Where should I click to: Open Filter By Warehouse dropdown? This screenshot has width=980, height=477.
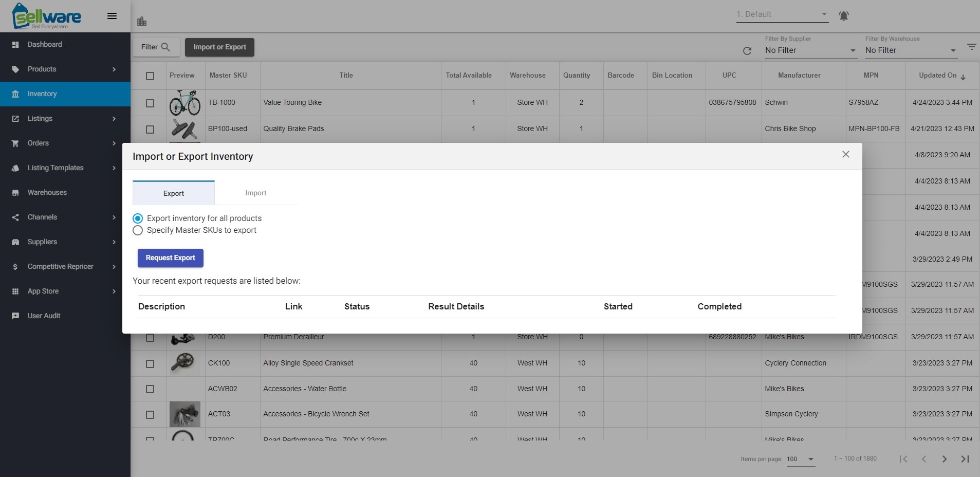[x=911, y=50]
